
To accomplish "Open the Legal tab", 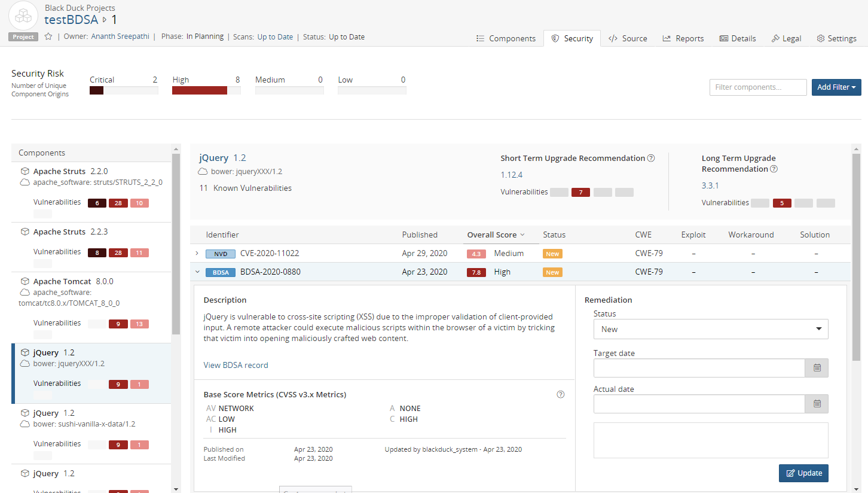I will tap(786, 38).
